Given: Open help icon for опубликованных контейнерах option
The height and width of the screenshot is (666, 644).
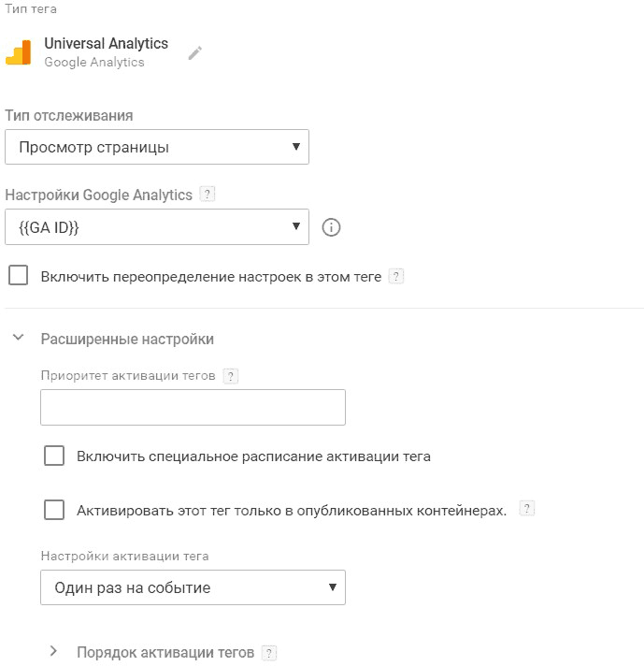Looking at the screenshot, I should [527, 510].
